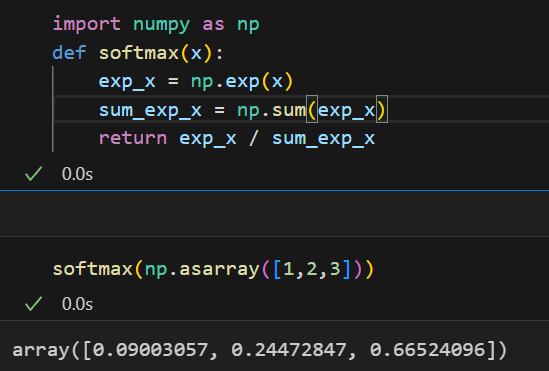The image size is (549, 371).
Task: Click the output value 0.66524096
Action: (x=427, y=350)
